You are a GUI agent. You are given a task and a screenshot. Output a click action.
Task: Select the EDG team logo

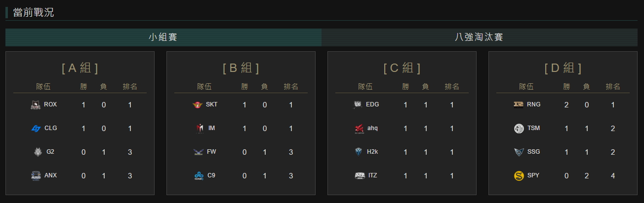(358, 104)
